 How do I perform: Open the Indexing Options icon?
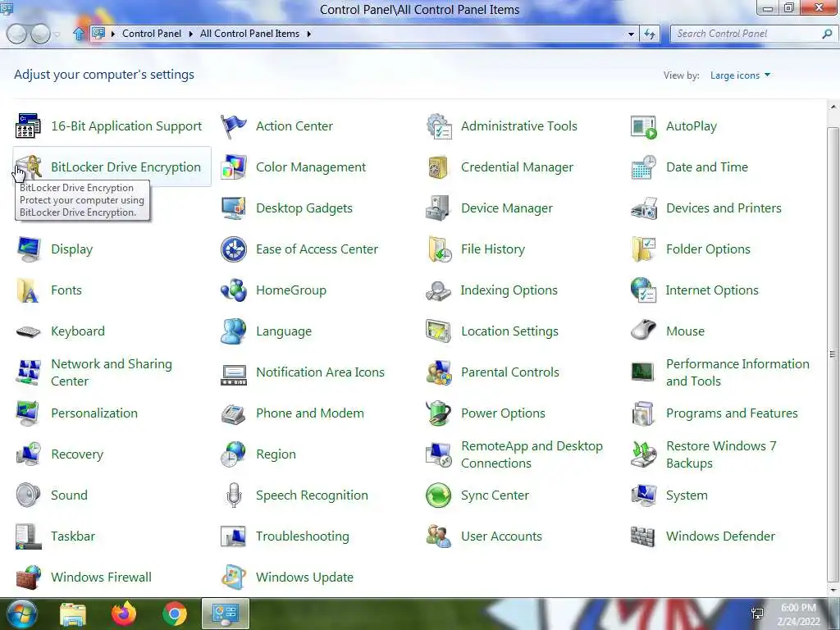click(439, 290)
